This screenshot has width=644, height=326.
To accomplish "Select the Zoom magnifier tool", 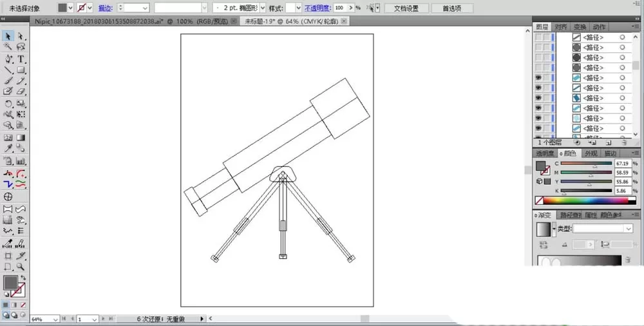I will click(x=21, y=267).
